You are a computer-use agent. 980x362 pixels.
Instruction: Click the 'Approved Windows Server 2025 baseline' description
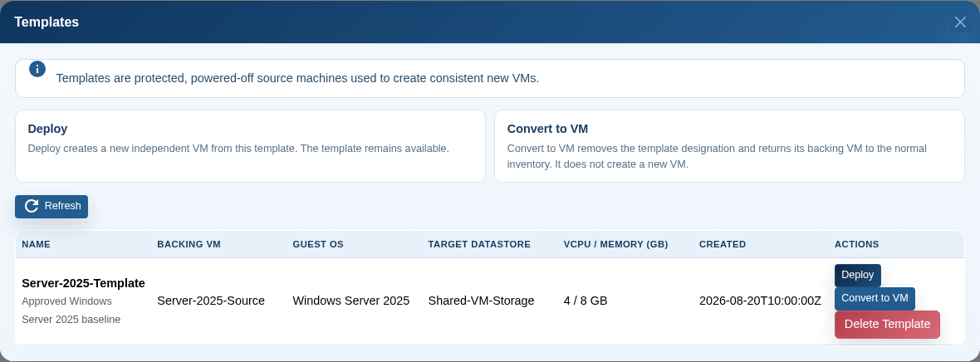(71, 310)
